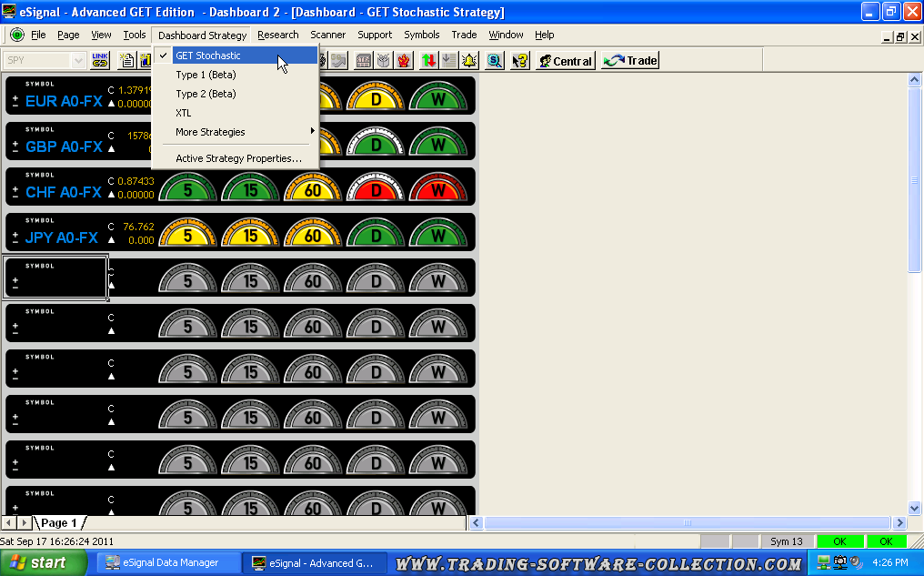Click the symbol search magnifier icon
Screen dimensions: 924x576
(494, 61)
